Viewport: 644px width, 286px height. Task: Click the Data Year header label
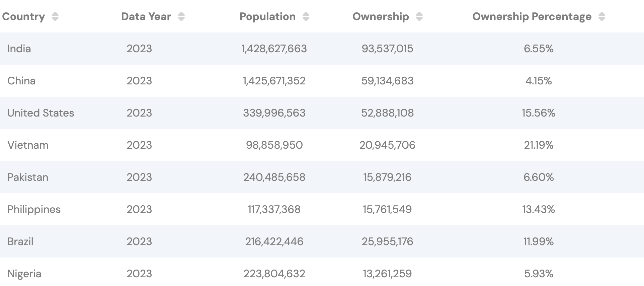point(146,17)
